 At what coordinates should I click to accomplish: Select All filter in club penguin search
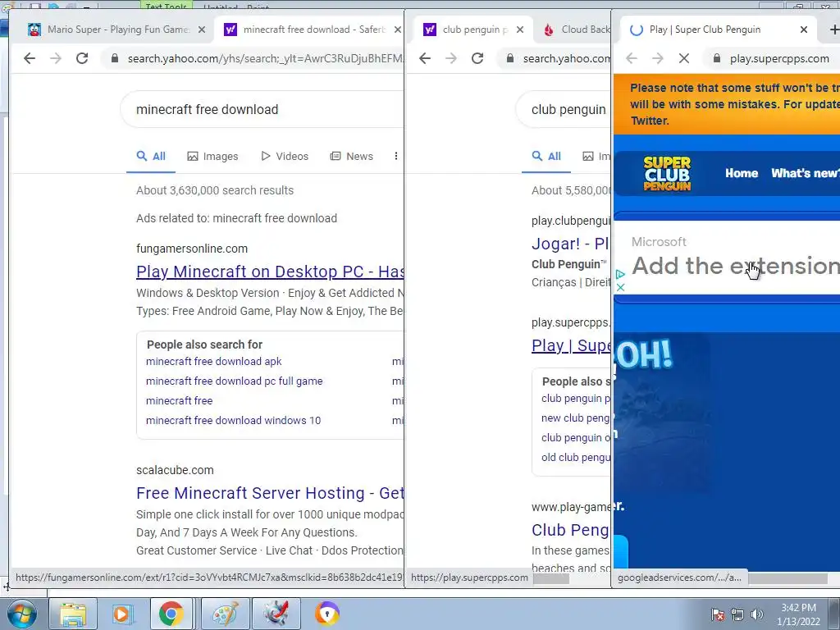[546, 156]
